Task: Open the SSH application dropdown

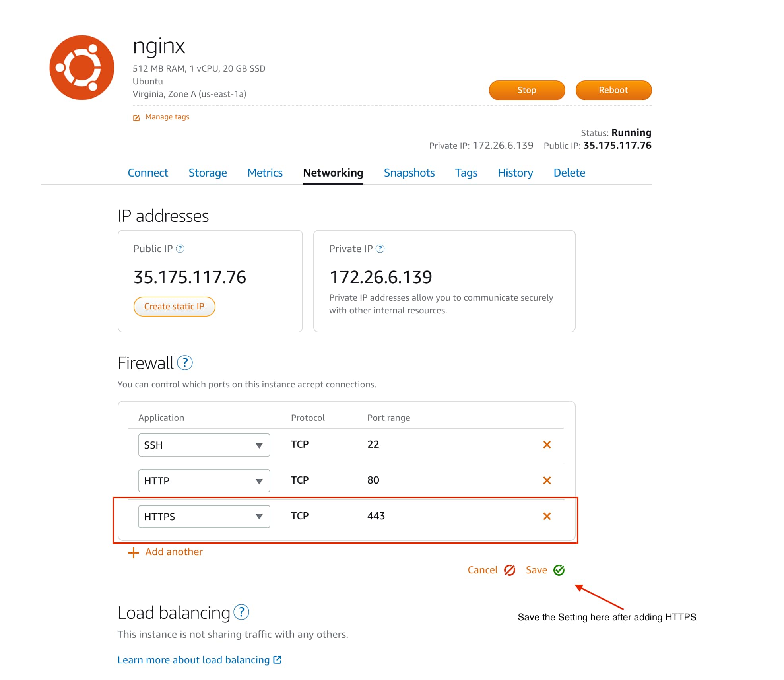Action: pyautogui.click(x=204, y=445)
